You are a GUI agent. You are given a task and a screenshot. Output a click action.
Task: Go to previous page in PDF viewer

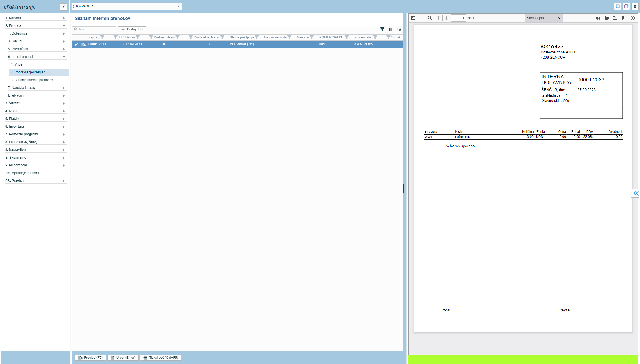438,18
